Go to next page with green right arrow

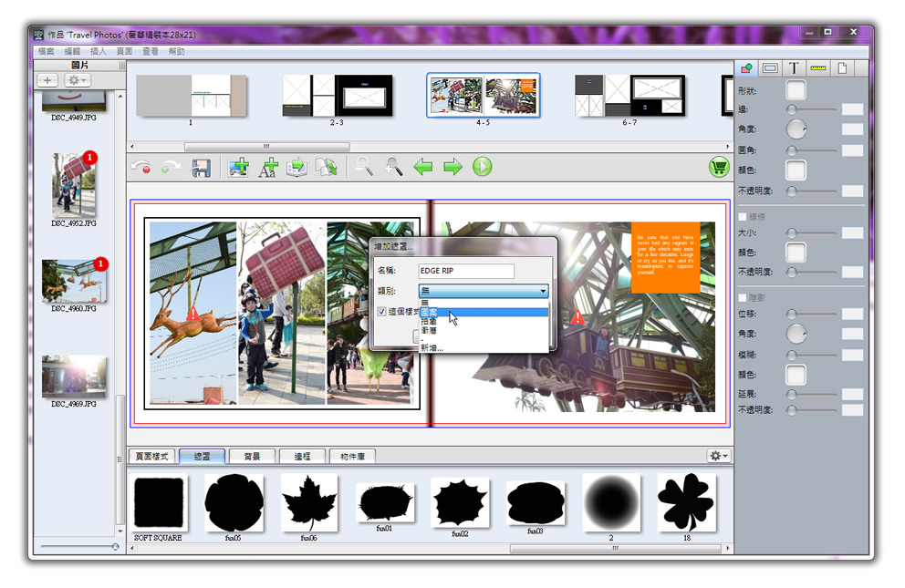pos(452,167)
